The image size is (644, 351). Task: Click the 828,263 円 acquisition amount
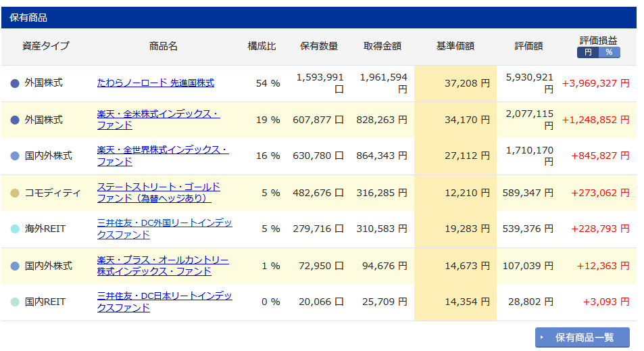click(382, 120)
